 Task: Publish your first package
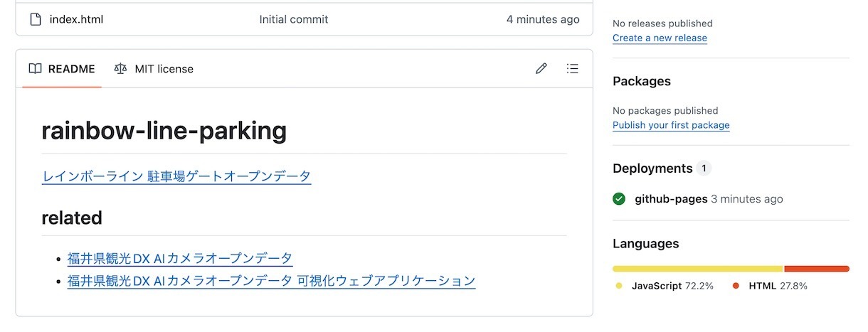(671, 125)
